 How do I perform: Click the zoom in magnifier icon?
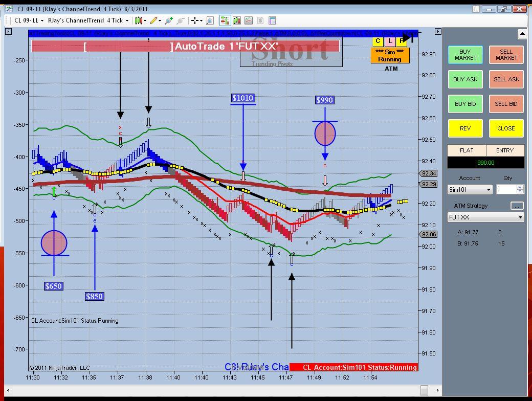(168, 20)
